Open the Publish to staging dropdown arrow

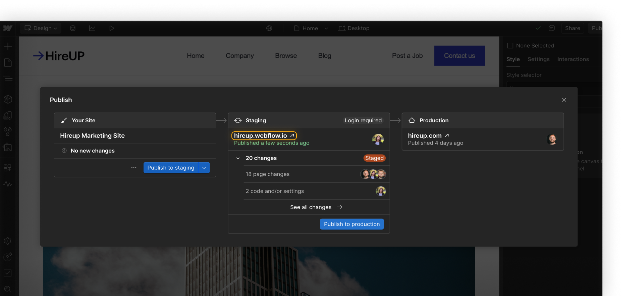[204, 168]
